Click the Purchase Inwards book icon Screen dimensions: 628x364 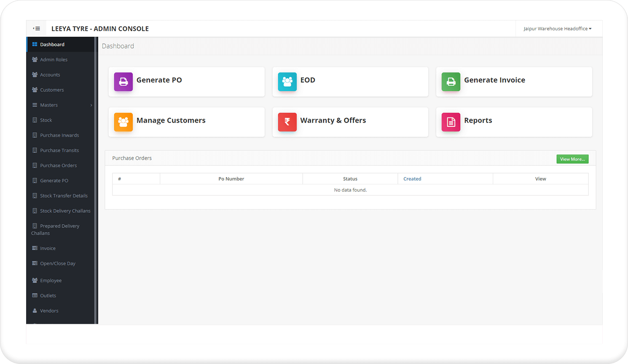35,135
